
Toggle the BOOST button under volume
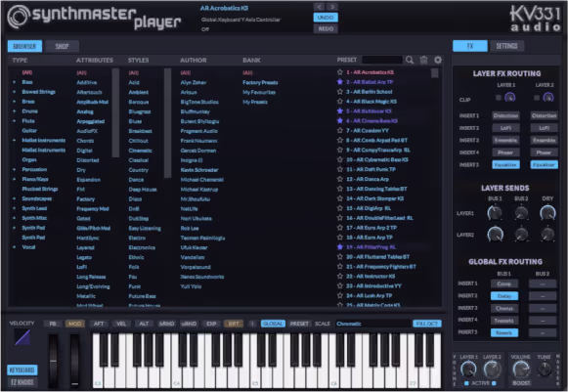coord(521,383)
